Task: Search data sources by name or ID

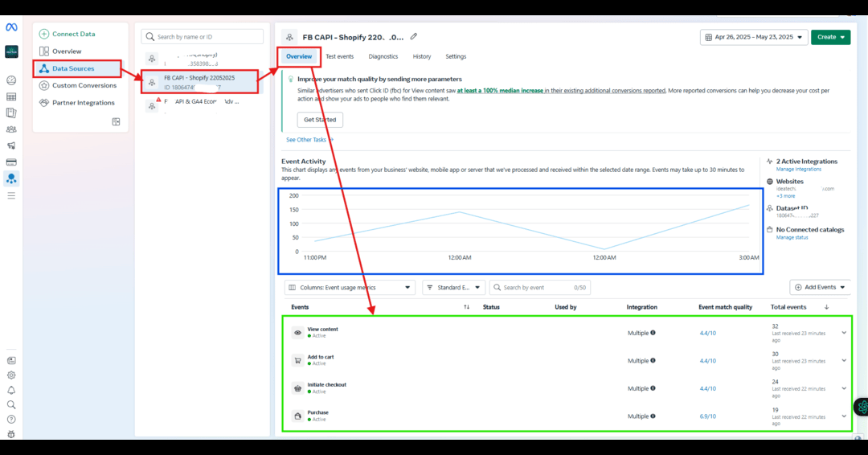Action: coord(202,36)
